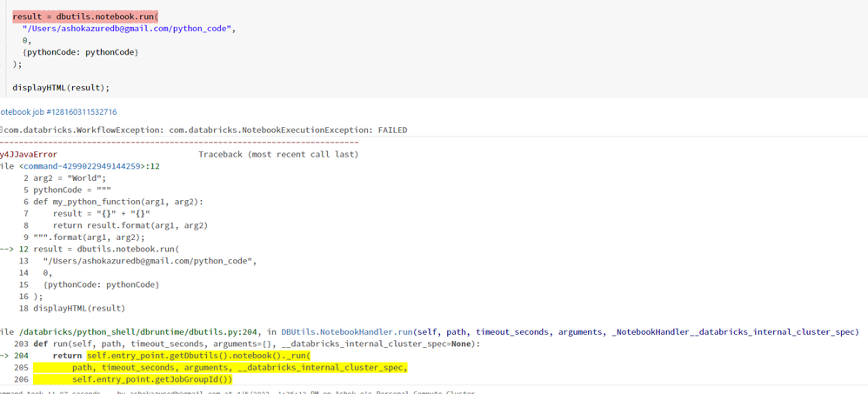Viewport: 868px width, 394px height.
Task: Place cursor on displayHTML(result); in code cell
Action: (x=61, y=88)
